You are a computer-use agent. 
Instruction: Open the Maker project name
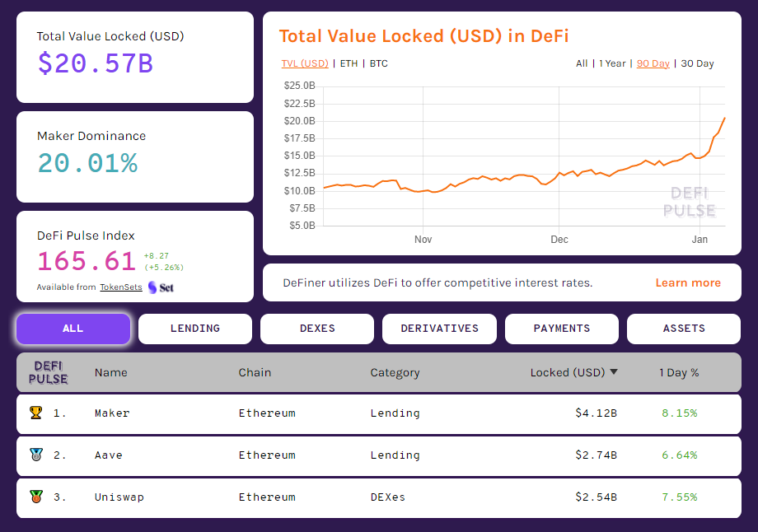tap(112, 413)
